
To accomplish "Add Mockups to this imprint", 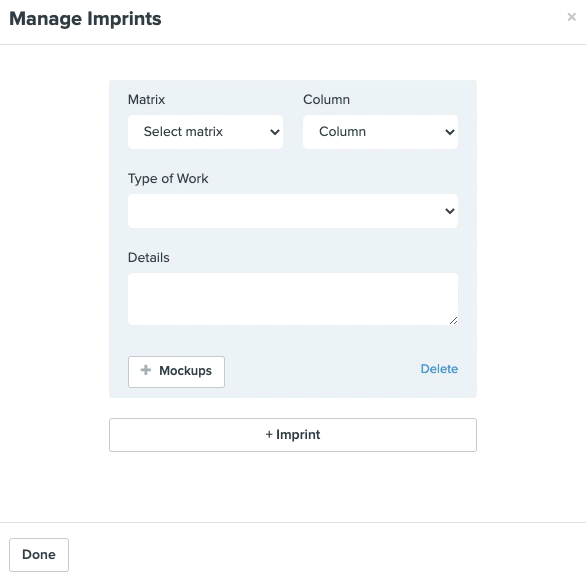I will (x=176, y=371).
